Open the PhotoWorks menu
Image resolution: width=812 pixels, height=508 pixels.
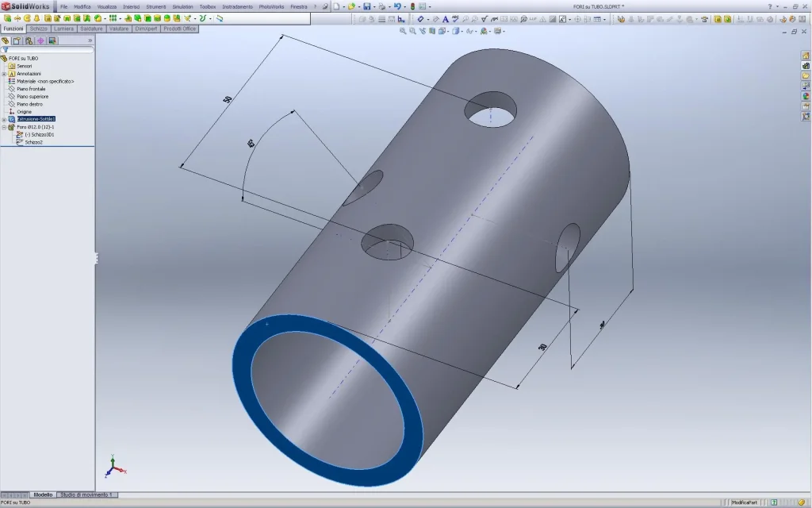pos(271,6)
